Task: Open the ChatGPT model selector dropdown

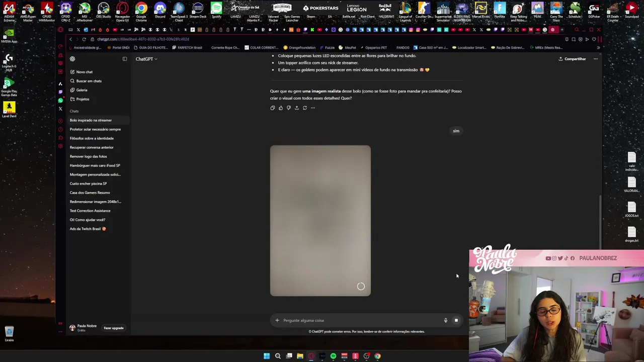Action: (x=146, y=59)
